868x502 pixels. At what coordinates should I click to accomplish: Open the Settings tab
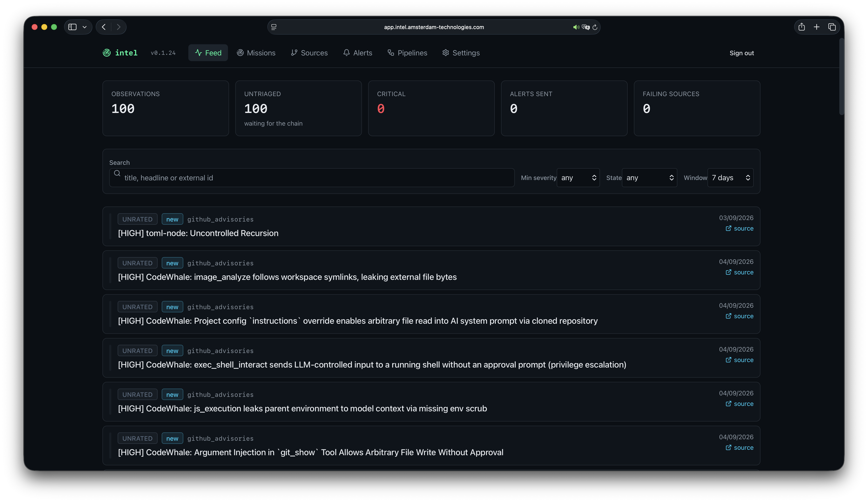point(461,53)
